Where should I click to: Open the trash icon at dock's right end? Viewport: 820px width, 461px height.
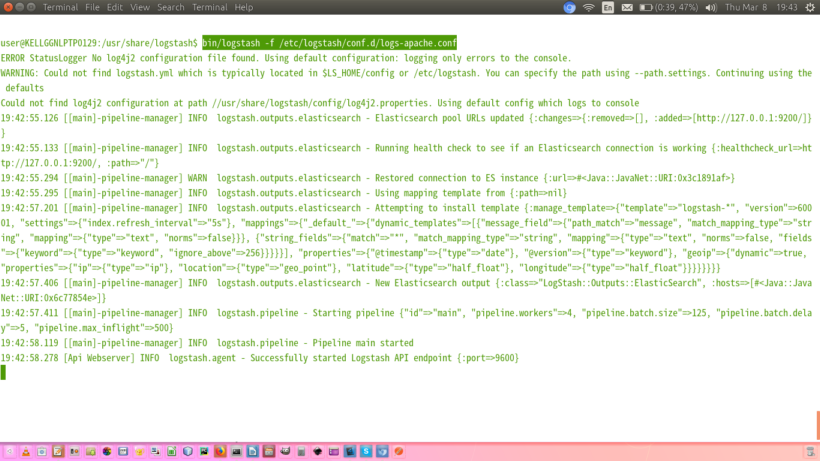(398, 451)
